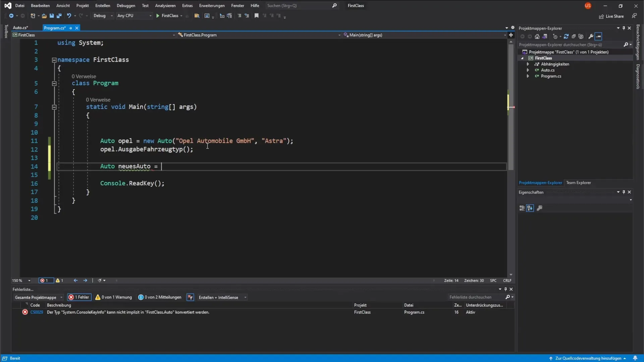Open the FirstClass.Program type navigation dropdown

[259, 35]
